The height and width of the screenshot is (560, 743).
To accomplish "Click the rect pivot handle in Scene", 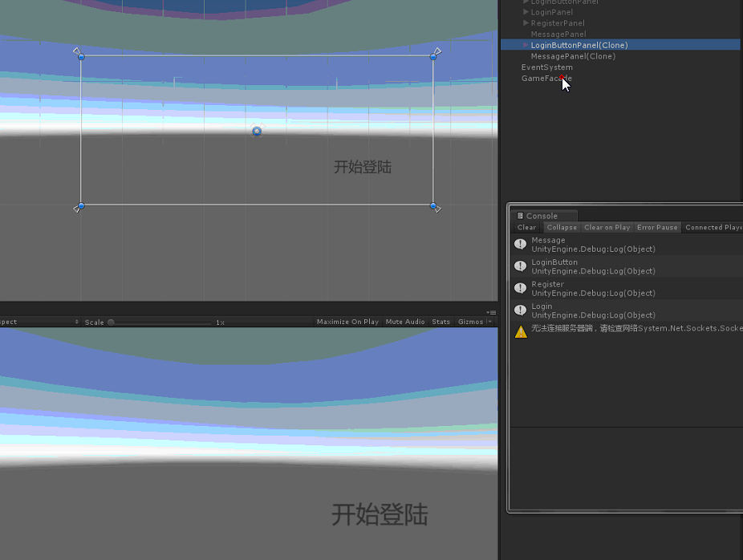I will (257, 131).
